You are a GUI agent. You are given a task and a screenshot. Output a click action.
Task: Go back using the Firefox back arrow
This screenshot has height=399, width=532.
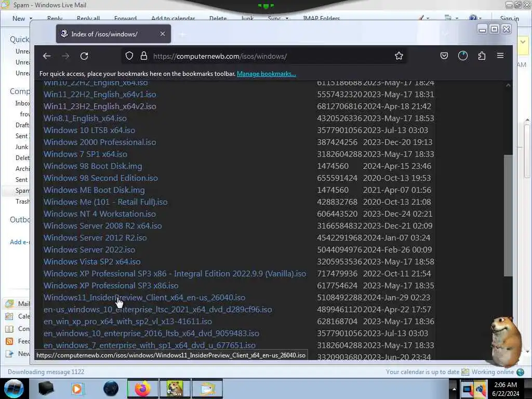(47, 56)
